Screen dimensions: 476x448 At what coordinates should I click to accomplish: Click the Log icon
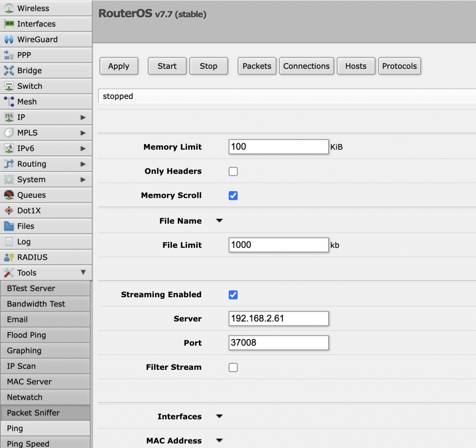click(9, 242)
